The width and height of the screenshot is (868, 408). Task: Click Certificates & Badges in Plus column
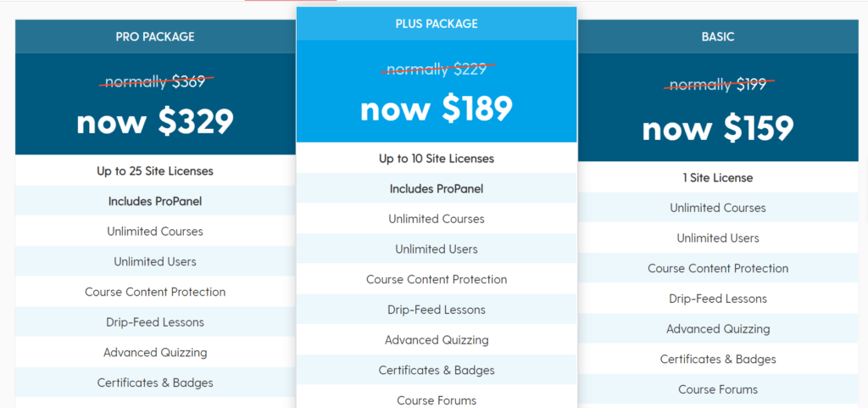[437, 370]
